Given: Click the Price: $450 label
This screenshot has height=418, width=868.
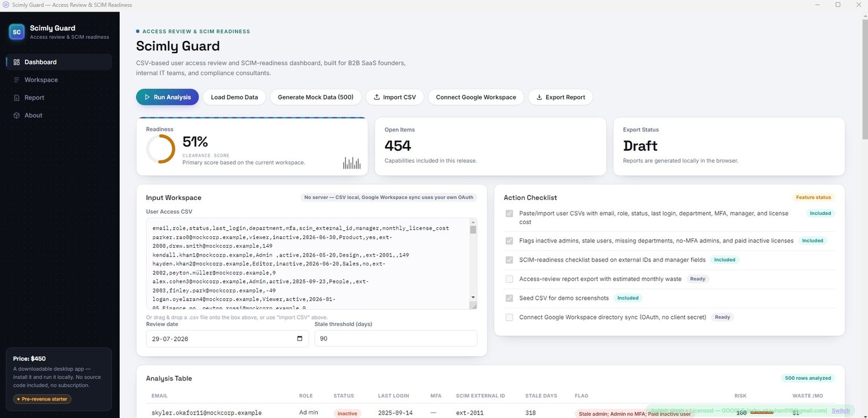Looking at the screenshot, I should point(30,358).
